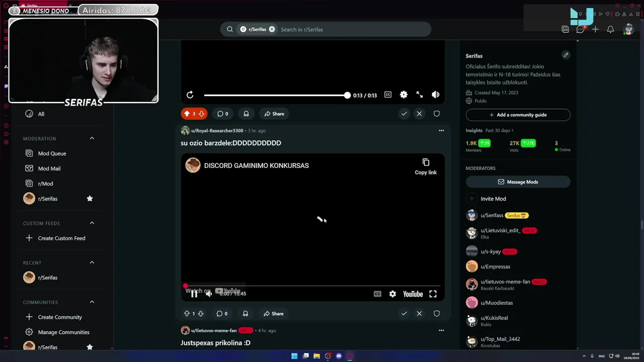Click Invite Mod
Image resolution: width=644 pixels, height=362 pixels.
point(493,199)
